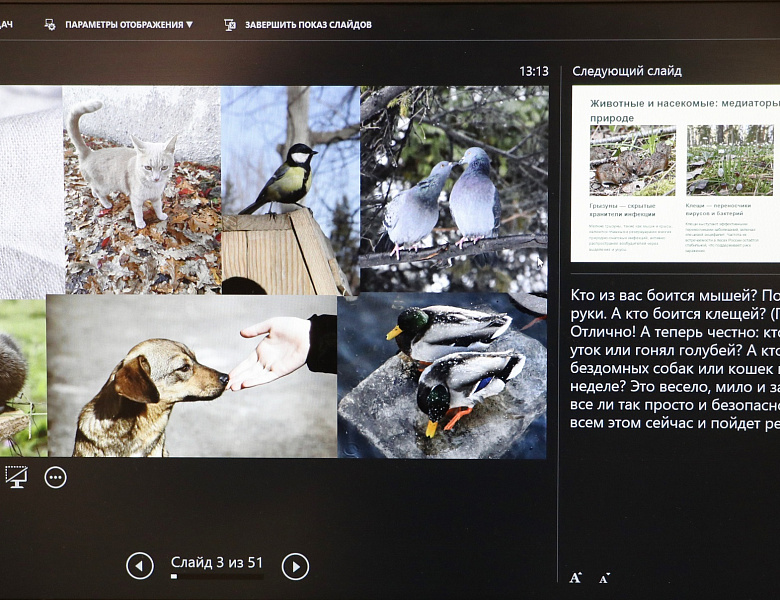Click the dog sniffing hand photo
Image resolution: width=780 pixels, height=600 pixels.
coord(192,376)
